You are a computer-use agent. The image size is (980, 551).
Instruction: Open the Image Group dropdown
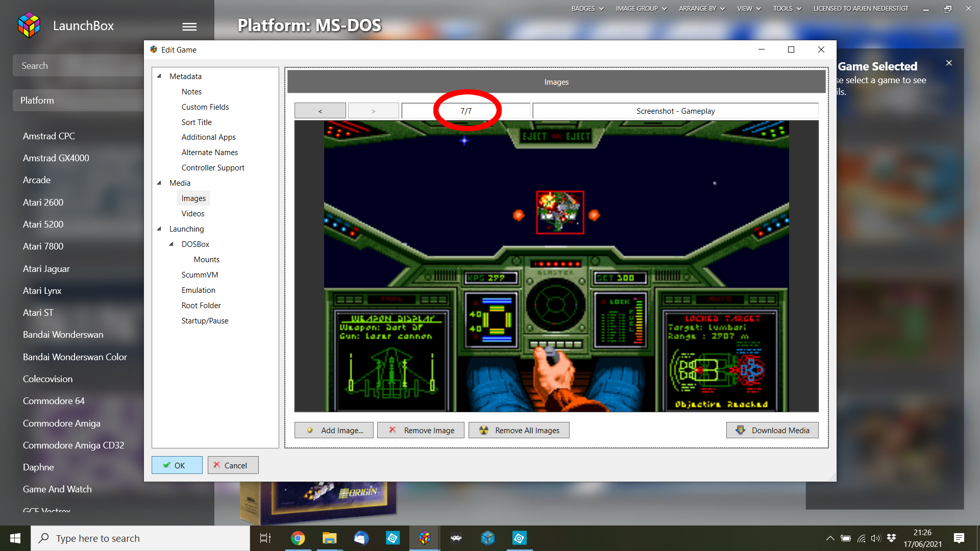pos(641,9)
